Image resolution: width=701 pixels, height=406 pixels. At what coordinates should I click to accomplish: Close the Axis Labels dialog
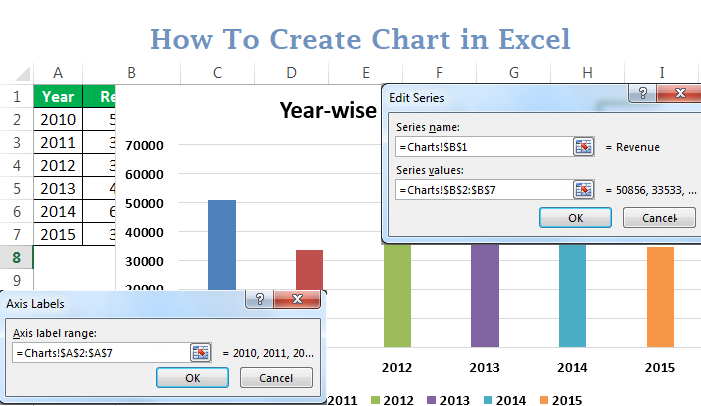pos(296,300)
